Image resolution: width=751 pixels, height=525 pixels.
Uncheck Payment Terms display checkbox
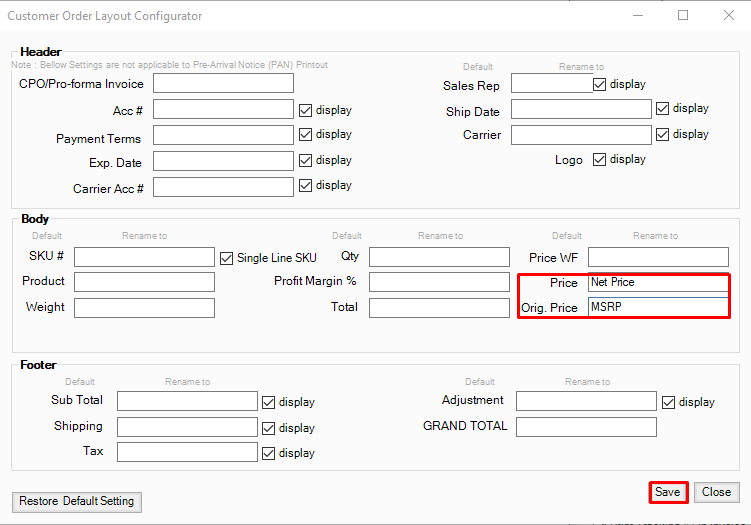pos(306,135)
